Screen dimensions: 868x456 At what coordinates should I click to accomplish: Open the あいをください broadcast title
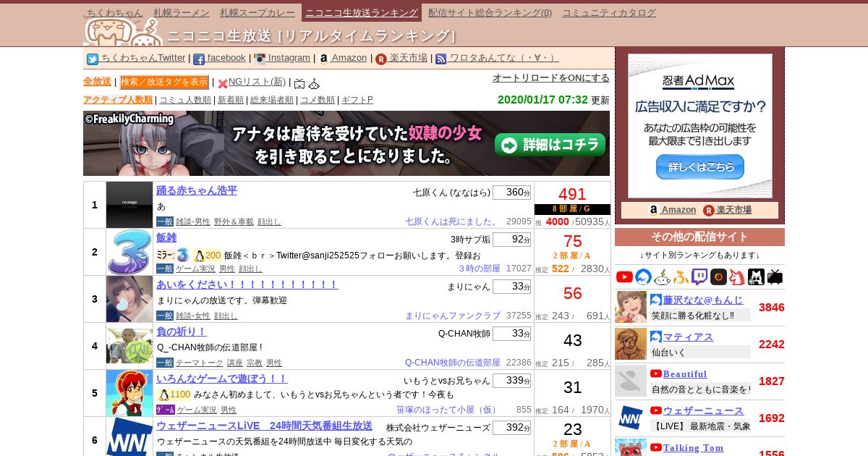pos(247,284)
